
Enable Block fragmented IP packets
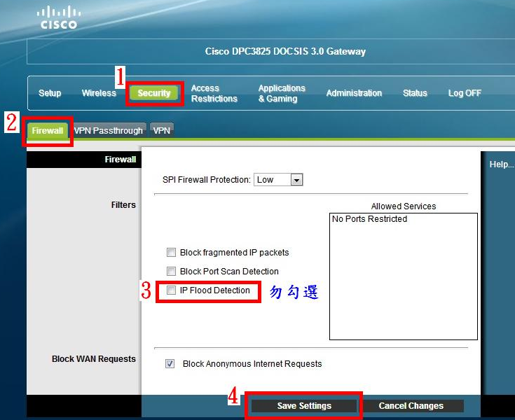click(171, 252)
